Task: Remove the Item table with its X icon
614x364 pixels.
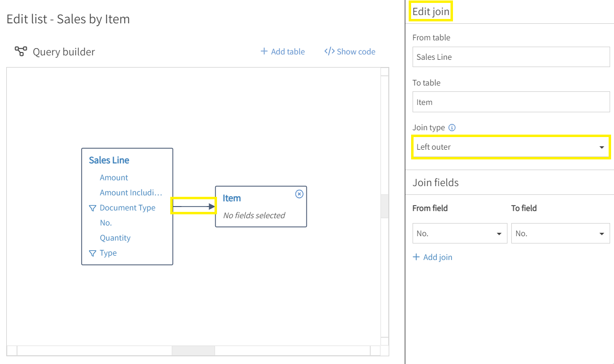Action: click(x=299, y=194)
